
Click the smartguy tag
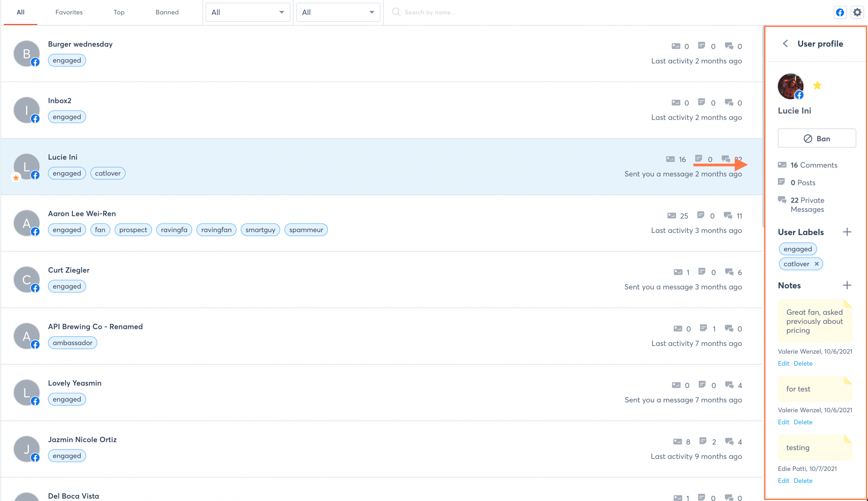pyautogui.click(x=260, y=229)
